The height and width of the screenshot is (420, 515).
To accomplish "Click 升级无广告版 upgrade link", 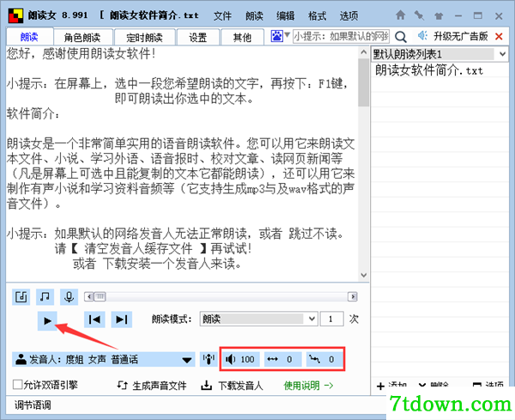I will (460, 36).
